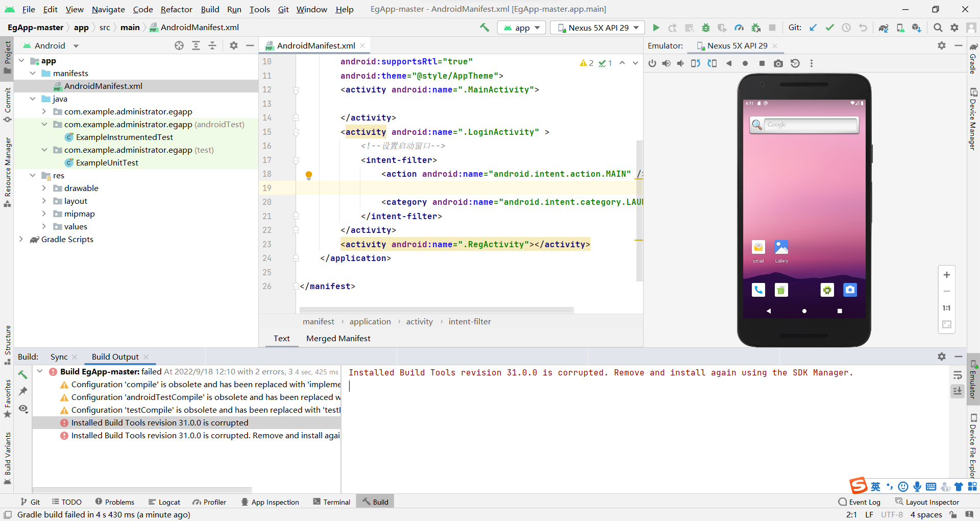Screen dimensions: 980x521
Task: Stop the app with the red square icon
Action: tap(773, 28)
